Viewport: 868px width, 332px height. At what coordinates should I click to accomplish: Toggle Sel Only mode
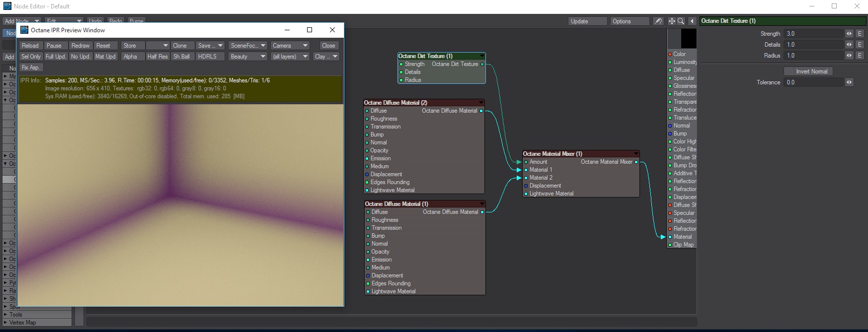(x=31, y=57)
